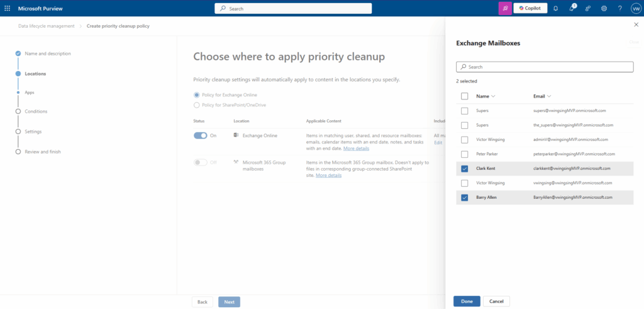Viewport: 644px width, 309px height.
Task: Click the Exchange Mailboxes search field
Action: (545, 67)
